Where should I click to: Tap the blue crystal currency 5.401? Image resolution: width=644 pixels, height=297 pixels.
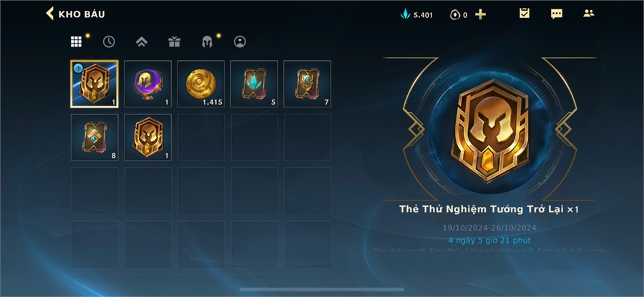click(x=416, y=15)
